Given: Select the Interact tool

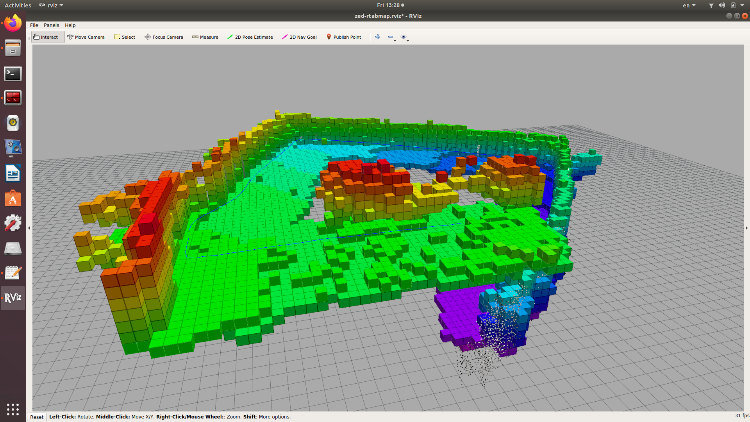Looking at the screenshot, I should coord(47,36).
